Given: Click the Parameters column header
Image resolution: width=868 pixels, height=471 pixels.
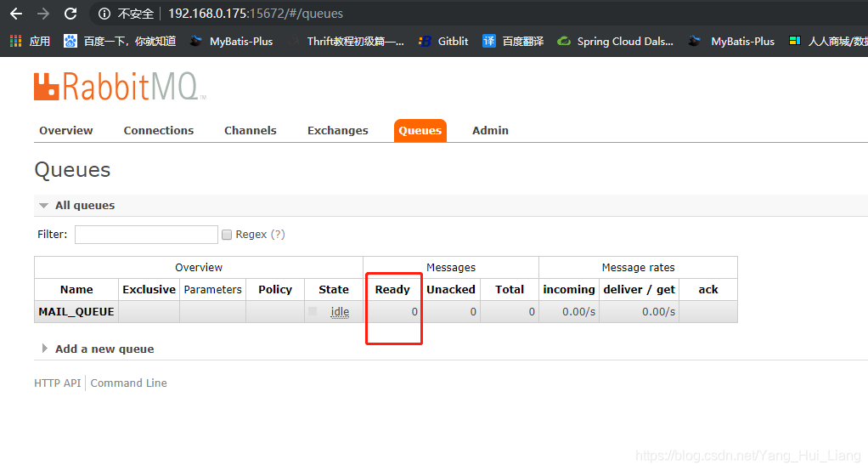Looking at the screenshot, I should (212, 290).
